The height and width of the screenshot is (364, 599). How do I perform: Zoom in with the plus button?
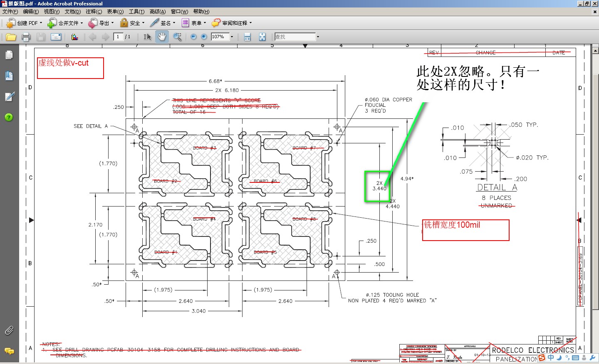tap(204, 37)
